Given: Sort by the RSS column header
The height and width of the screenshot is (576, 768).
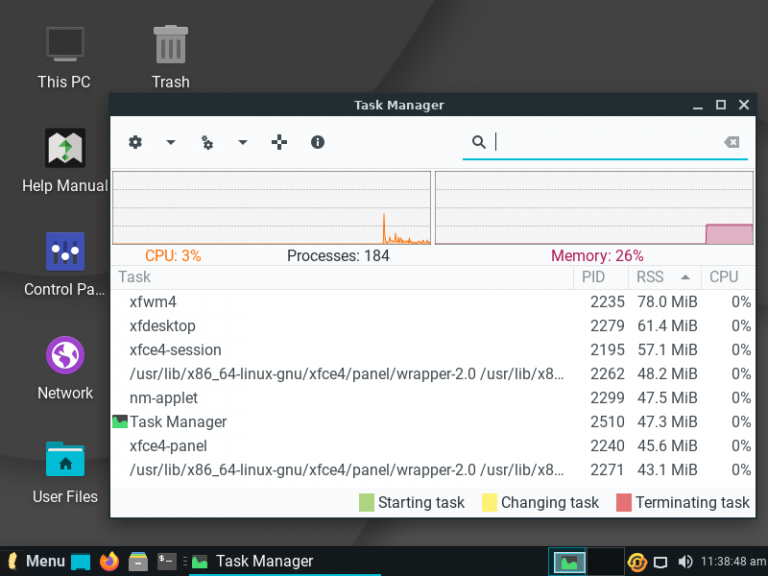Looking at the screenshot, I should (x=665, y=277).
